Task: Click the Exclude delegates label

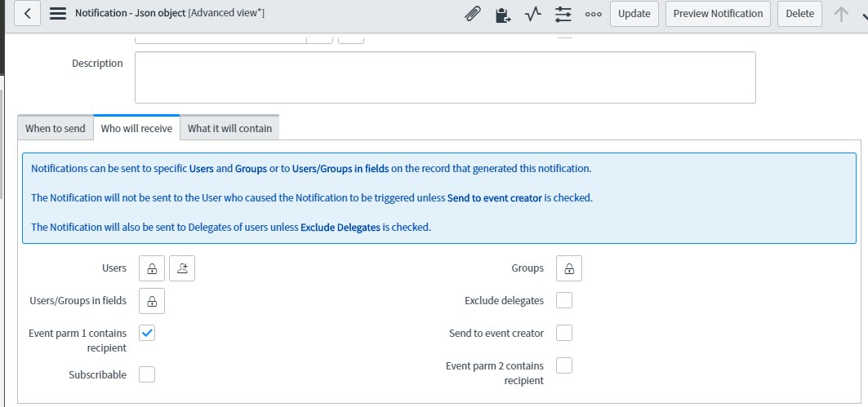Action: pyautogui.click(x=505, y=301)
